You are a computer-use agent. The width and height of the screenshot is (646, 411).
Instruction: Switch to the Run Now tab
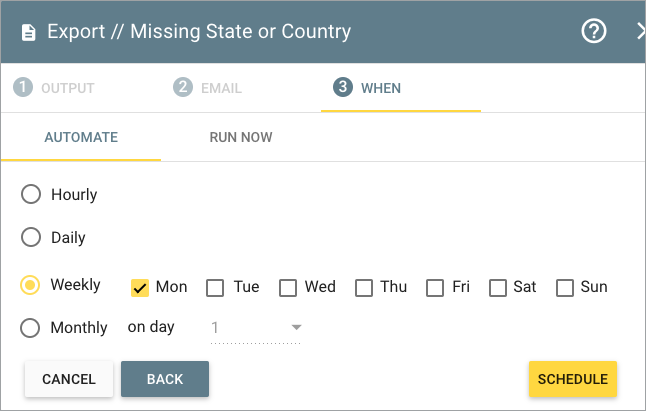241,137
